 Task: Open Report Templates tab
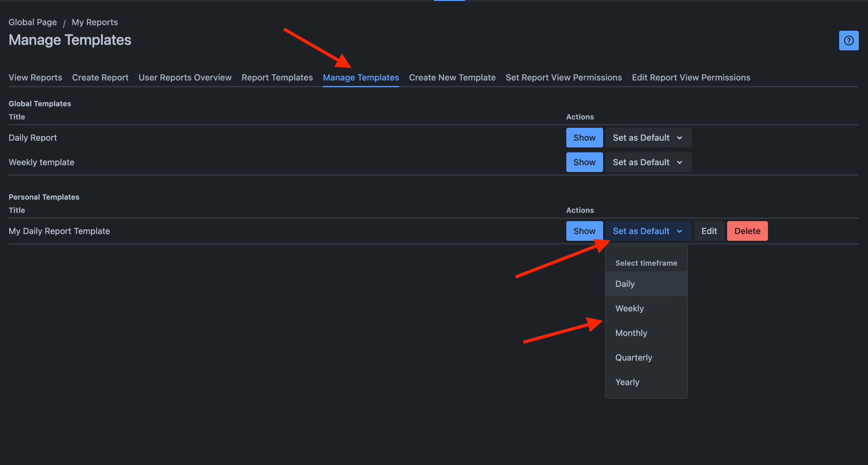(x=277, y=78)
